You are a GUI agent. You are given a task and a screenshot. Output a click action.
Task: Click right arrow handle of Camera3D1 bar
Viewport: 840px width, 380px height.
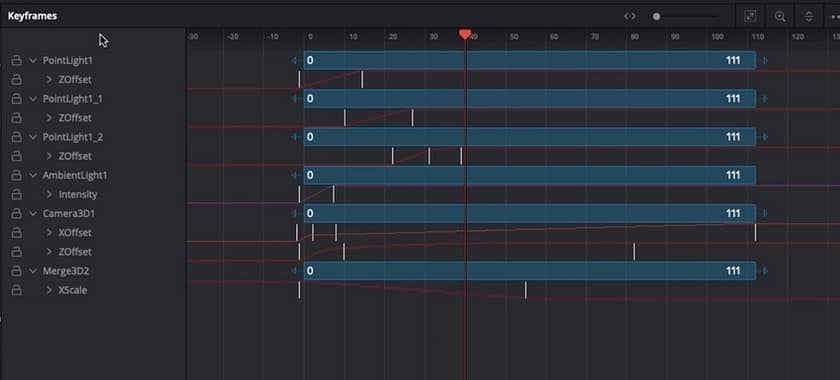766,213
